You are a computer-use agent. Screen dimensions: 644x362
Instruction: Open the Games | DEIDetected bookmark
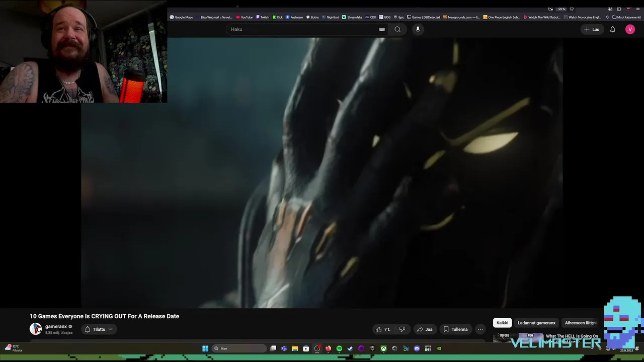click(x=424, y=17)
